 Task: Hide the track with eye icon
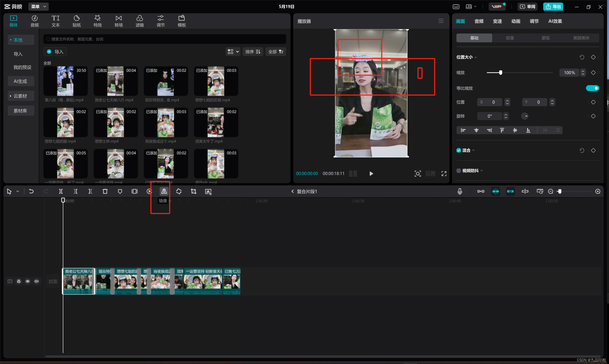coord(28,281)
